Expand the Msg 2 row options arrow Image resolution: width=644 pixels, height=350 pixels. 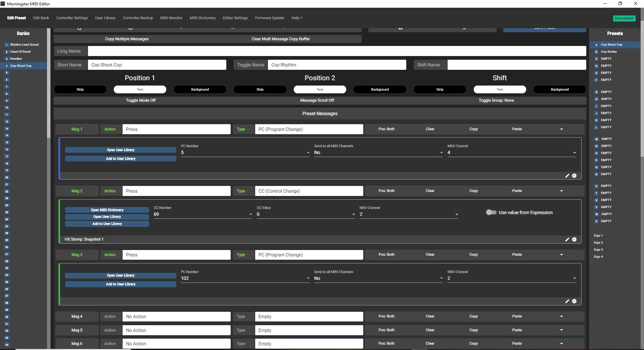(x=561, y=191)
